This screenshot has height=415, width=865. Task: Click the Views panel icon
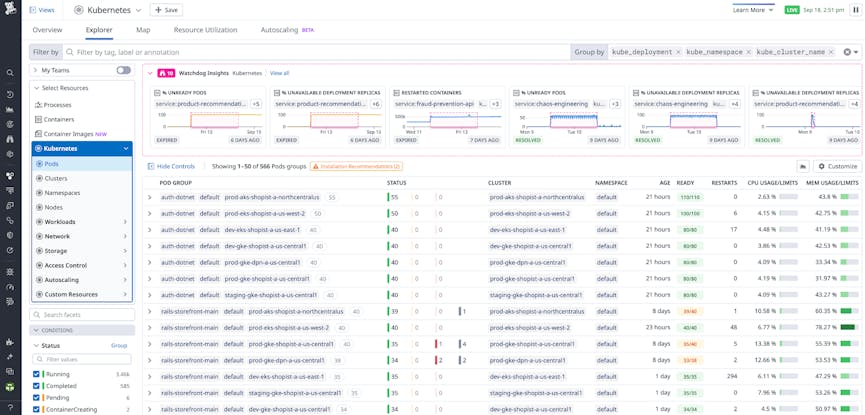33,10
